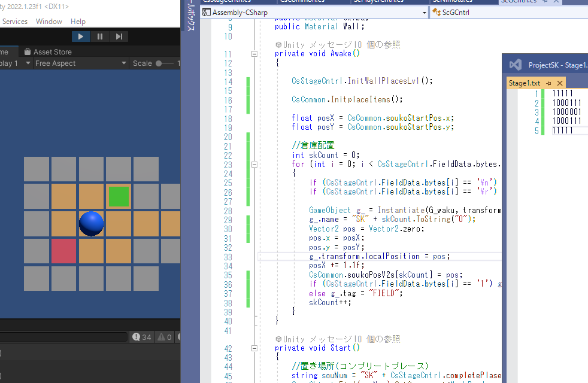
Task: Click the line 'float posX = CsCommon.soukoStartPos.x;'
Action: [x=373, y=118]
